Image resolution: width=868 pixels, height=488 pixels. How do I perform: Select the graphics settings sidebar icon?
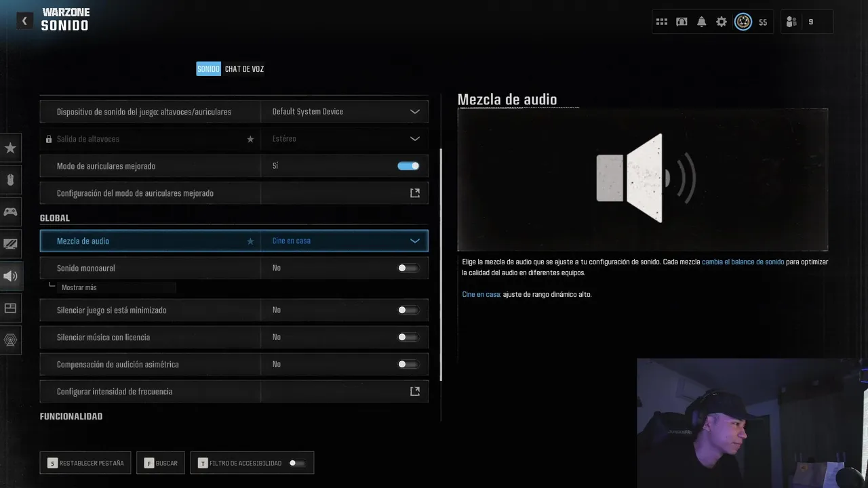(x=10, y=243)
